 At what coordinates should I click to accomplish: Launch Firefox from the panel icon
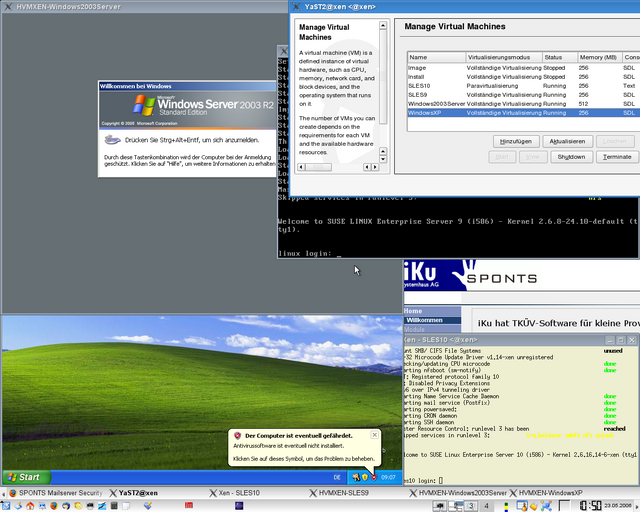pyautogui.click(x=54, y=506)
